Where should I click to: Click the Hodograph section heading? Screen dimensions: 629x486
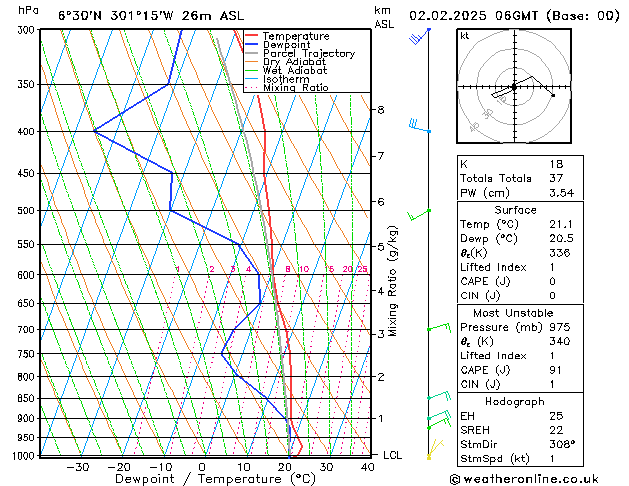click(515, 401)
